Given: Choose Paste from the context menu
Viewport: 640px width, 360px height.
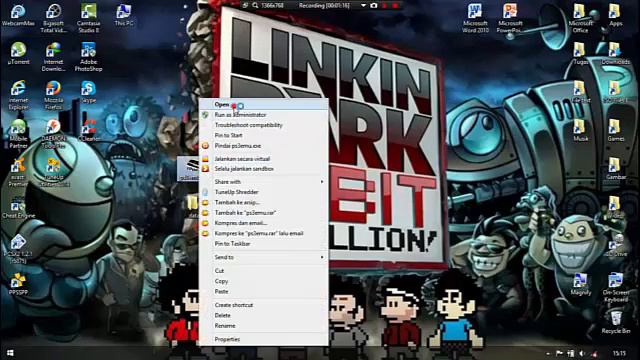Looking at the screenshot, I should pos(264,291).
